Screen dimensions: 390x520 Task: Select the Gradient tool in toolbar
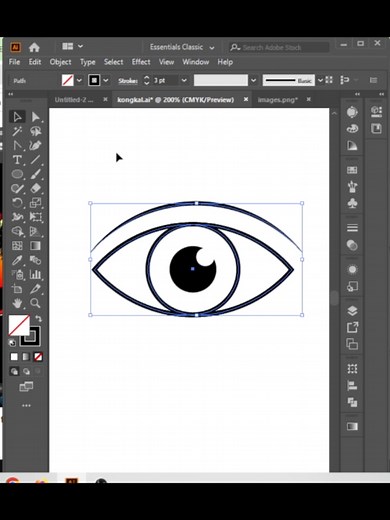35,246
